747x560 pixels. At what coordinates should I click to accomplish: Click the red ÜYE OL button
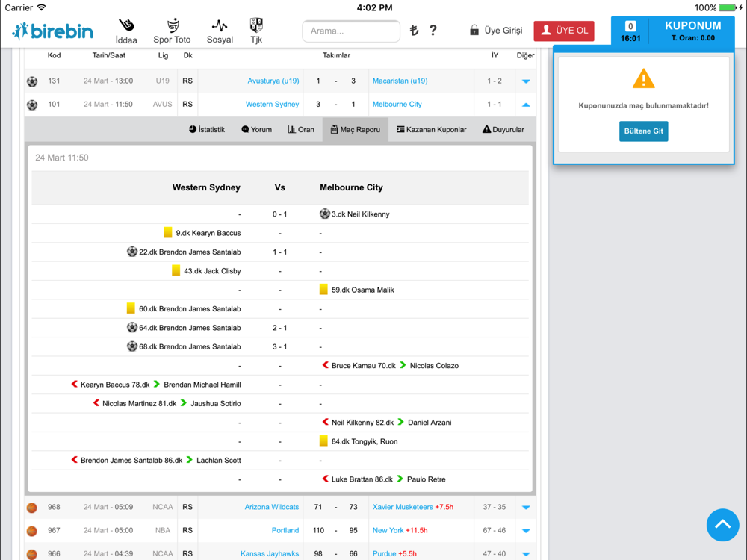pos(564,31)
